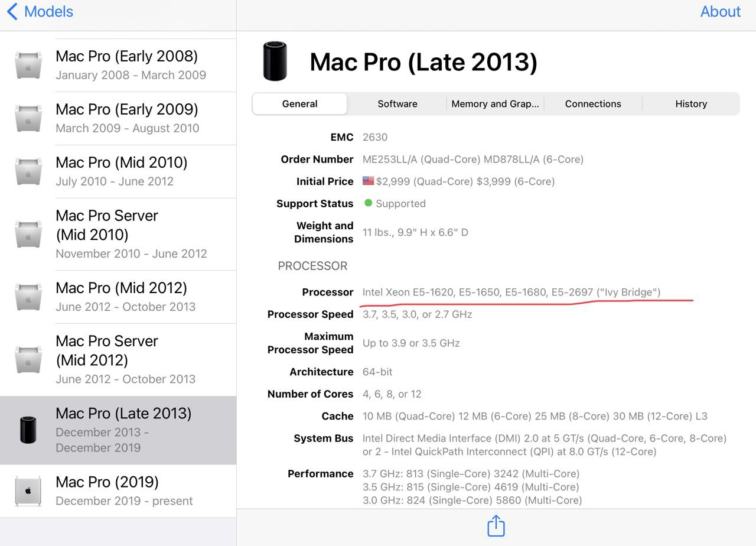Tap the green Supported status dot
This screenshot has width=756, height=546.
coord(368,203)
